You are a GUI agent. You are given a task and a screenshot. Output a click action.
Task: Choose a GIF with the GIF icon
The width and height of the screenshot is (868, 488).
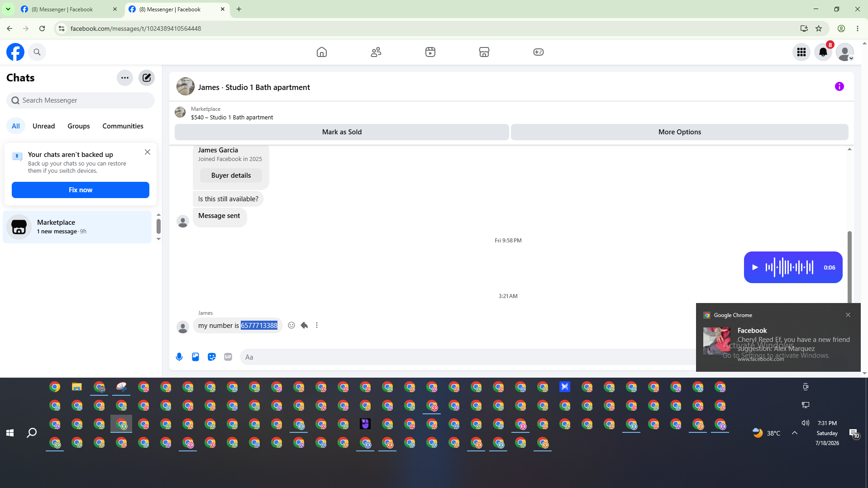[228, 357]
